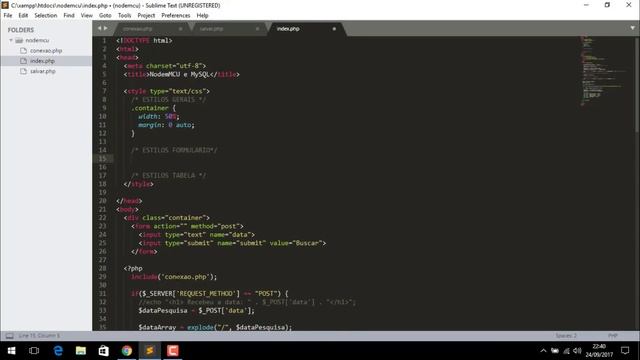
Task: Open the File menu
Action: (x=8, y=16)
